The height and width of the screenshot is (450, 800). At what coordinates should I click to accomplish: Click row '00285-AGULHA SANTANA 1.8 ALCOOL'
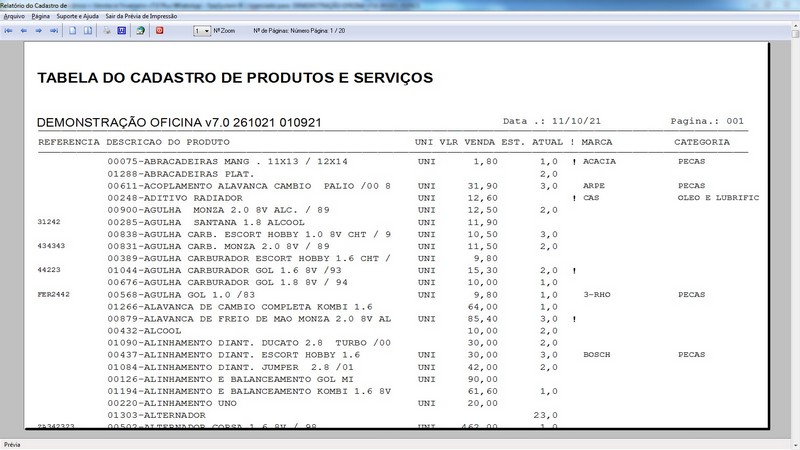click(206, 222)
